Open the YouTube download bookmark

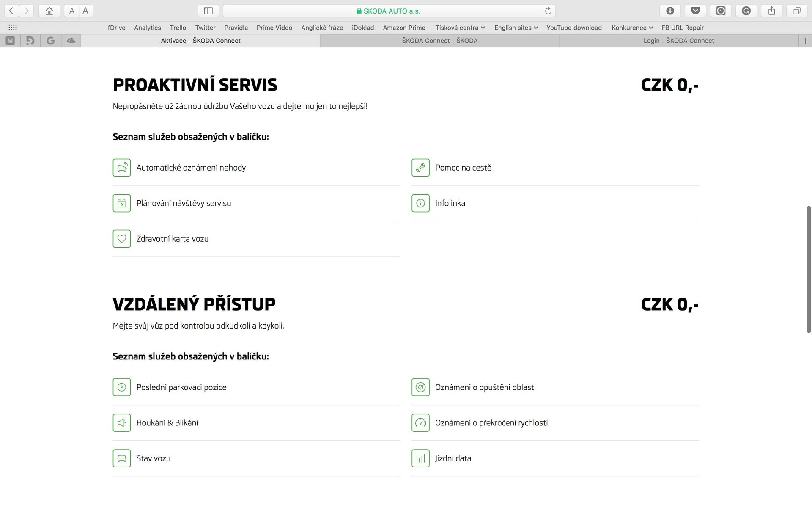tap(573, 28)
